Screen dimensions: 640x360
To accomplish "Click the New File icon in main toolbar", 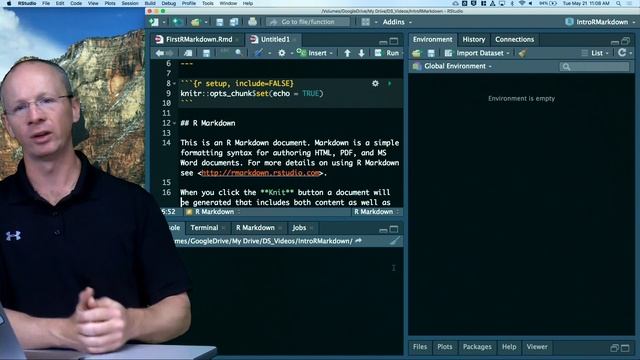I will (154, 22).
